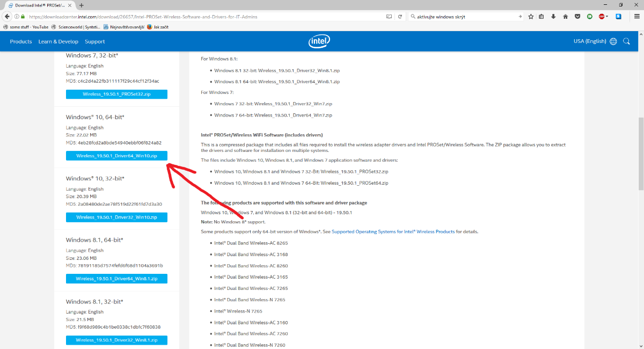Toggle Reader View icon in address bar
The image size is (644, 349).
click(x=389, y=17)
